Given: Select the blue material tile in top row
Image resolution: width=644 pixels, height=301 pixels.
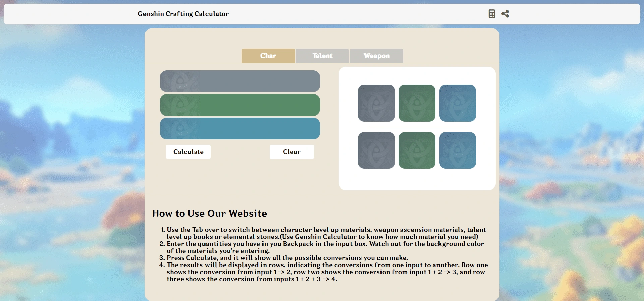Looking at the screenshot, I should point(458,103).
